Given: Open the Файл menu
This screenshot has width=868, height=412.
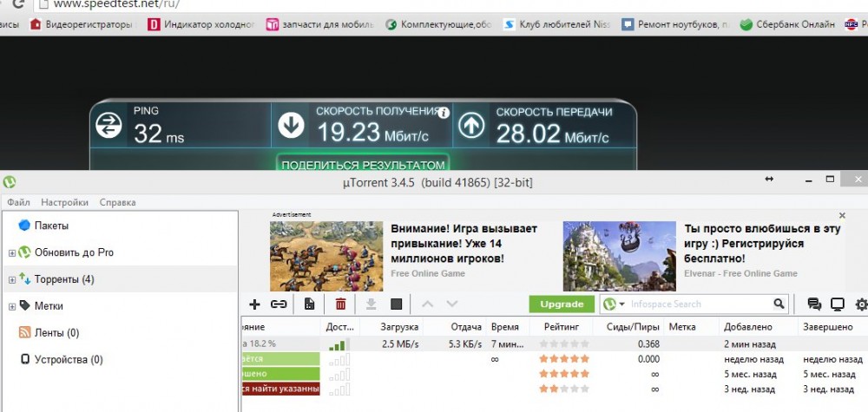Looking at the screenshot, I should [18, 202].
